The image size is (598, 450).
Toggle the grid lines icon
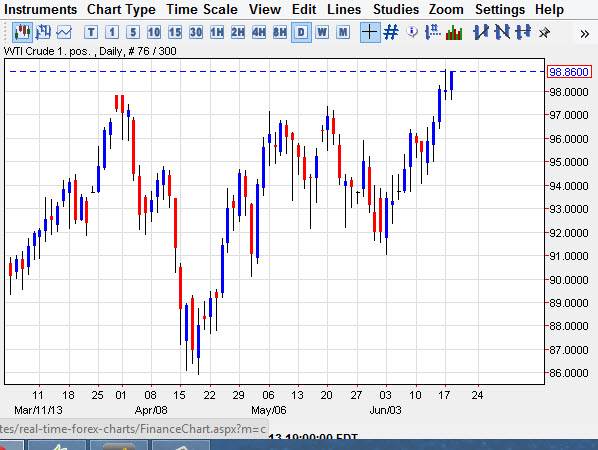391,32
